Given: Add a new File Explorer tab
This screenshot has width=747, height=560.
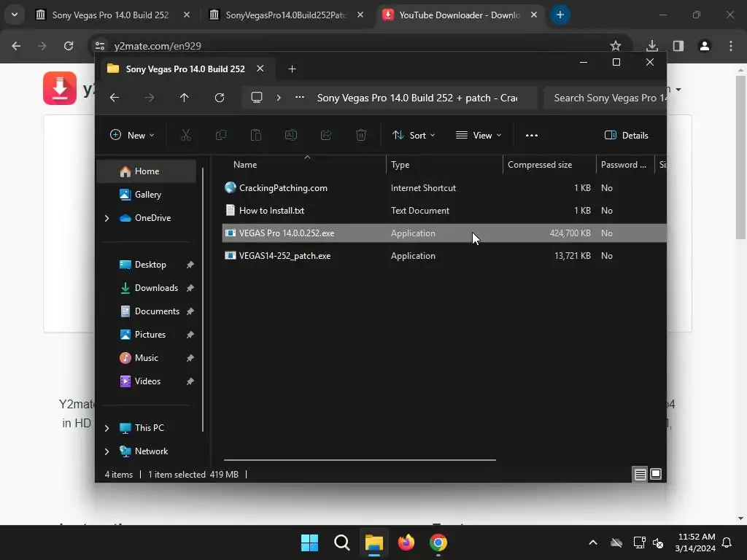Looking at the screenshot, I should point(292,69).
